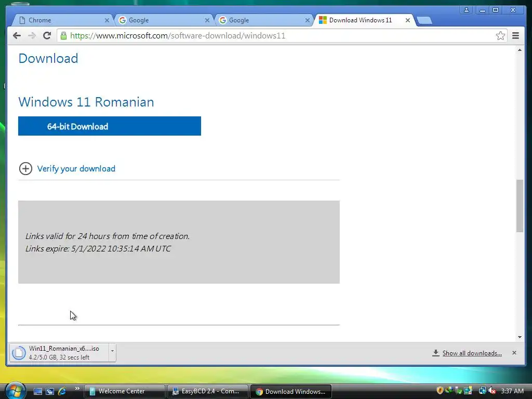The width and height of the screenshot is (532, 399).
Task: Click the Links expire date text
Action: 98,249
